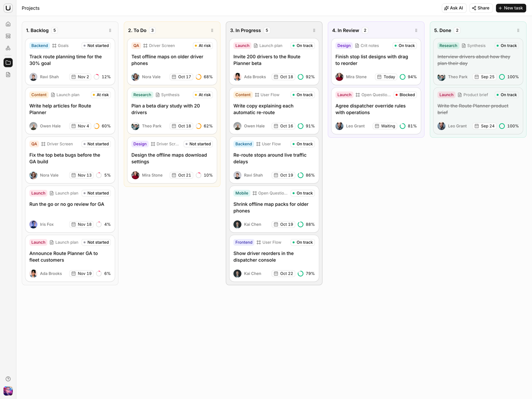Open the Waiting date chip on Agree dispatcher card
The width and height of the screenshot is (532, 399).
click(x=385, y=126)
